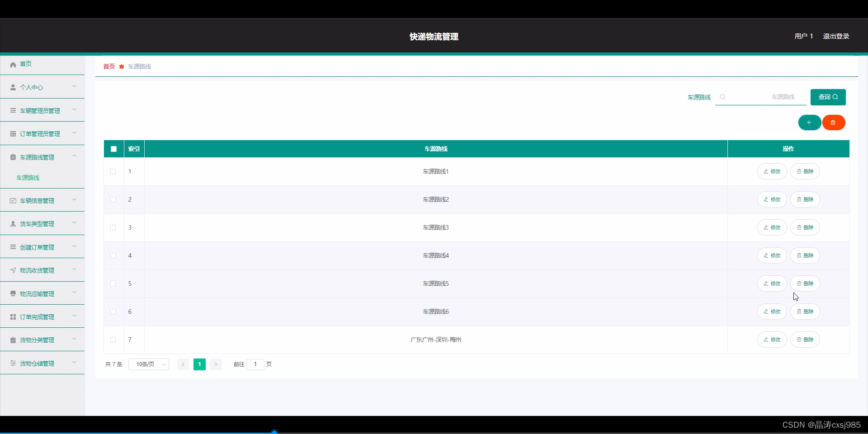Viewport: 868px width, 434px height.
Task: Check the box for row 车源路线2
Action: (113, 199)
